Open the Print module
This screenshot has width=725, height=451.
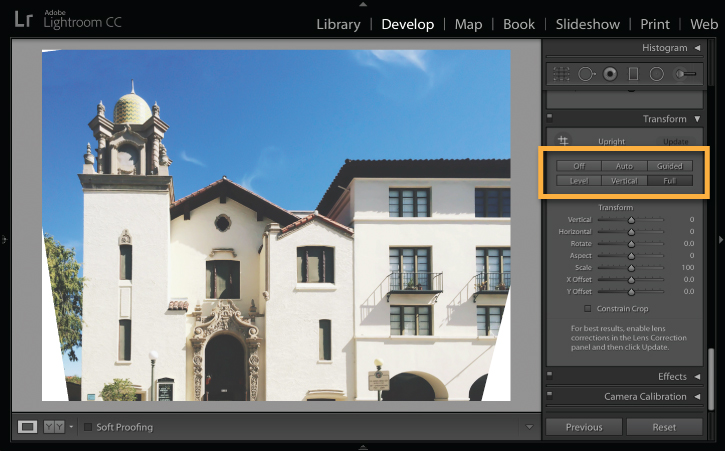click(655, 24)
